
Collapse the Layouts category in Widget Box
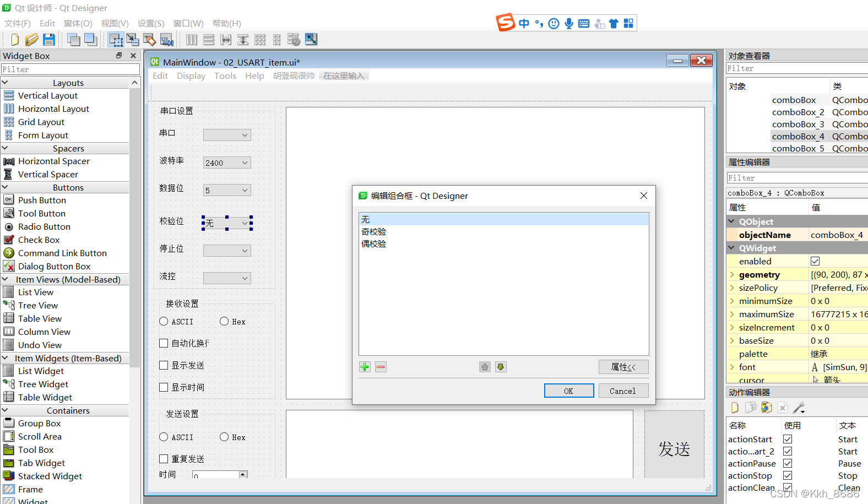6,83
